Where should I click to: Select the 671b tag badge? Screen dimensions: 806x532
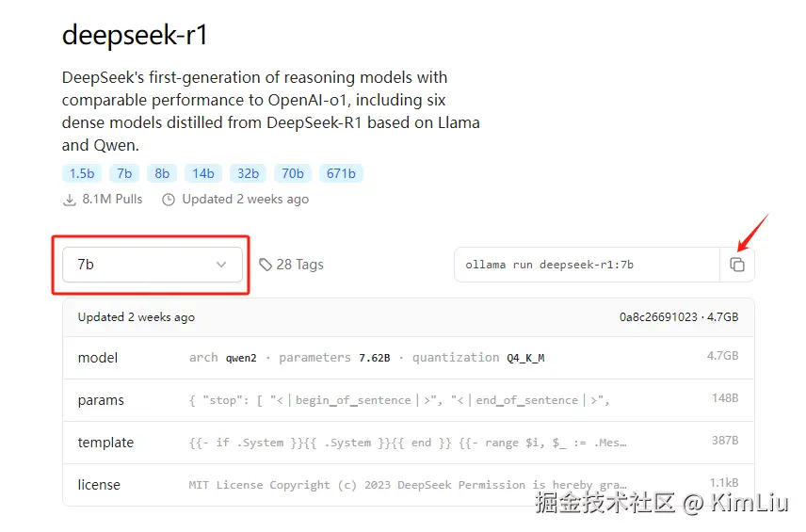point(341,173)
